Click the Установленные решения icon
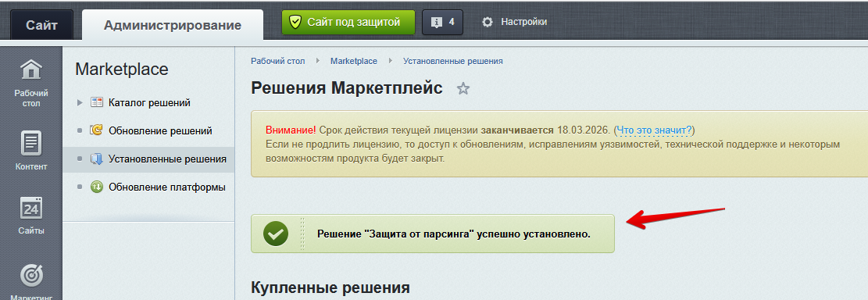This screenshot has height=300, width=868. [x=97, y=159]
